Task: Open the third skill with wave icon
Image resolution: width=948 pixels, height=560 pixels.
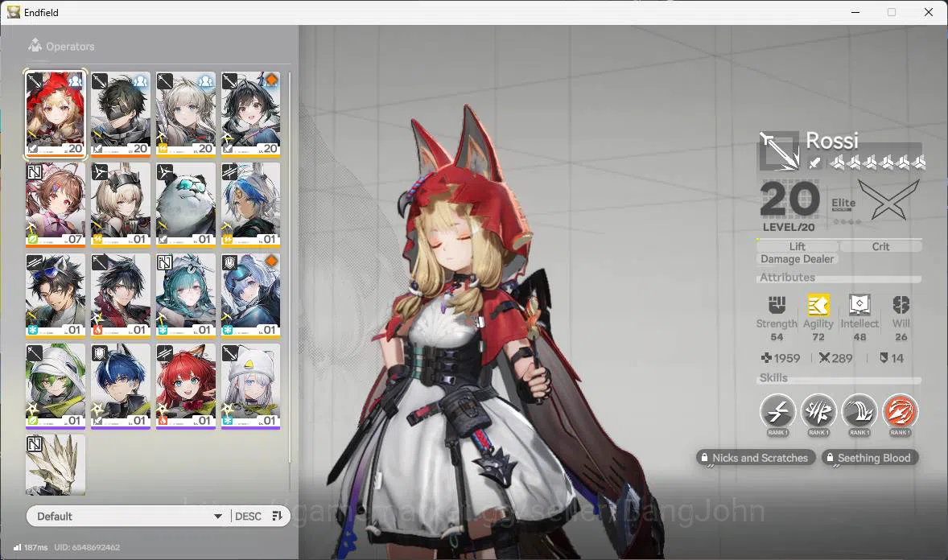Action: click(x=859, y=412)
